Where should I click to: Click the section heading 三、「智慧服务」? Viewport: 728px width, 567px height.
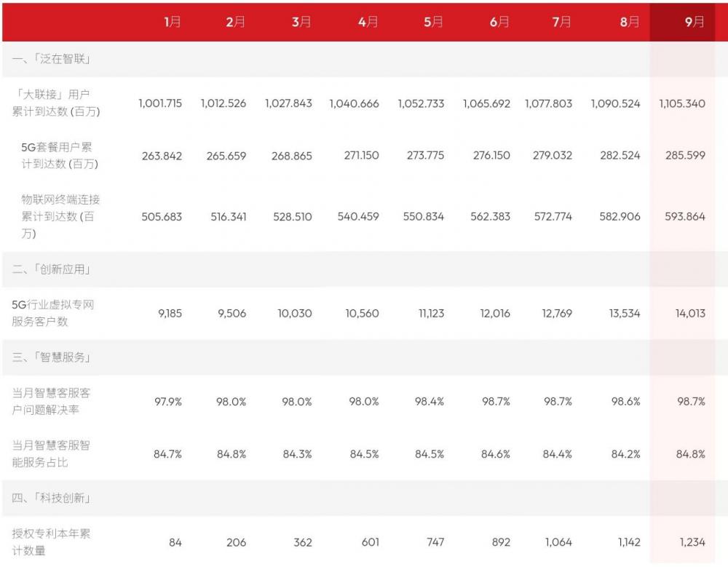pos(51,357)
